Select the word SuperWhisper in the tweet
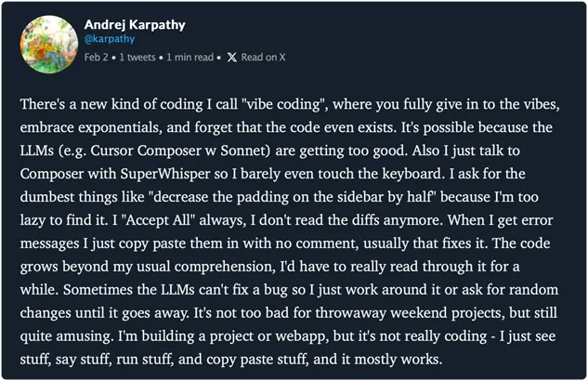 [x=165, y=174]
